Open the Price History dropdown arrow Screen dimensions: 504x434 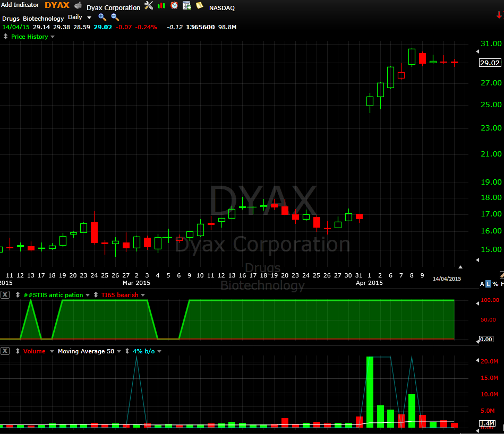coord(53,37)
